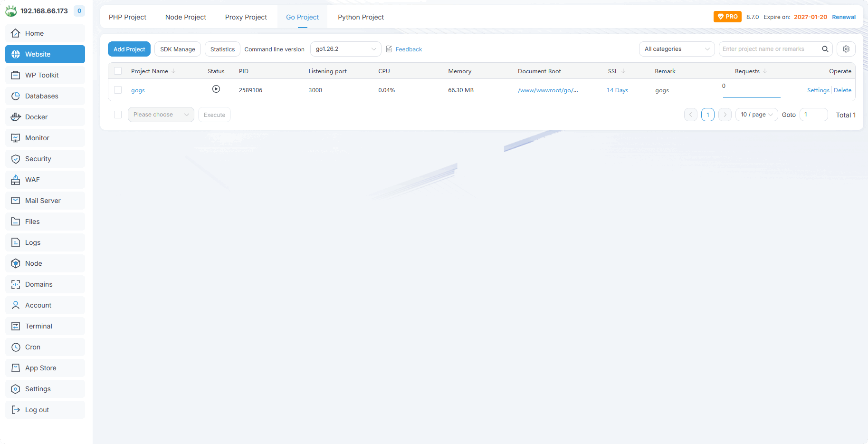
Task: Click the PRO badge
Action: (x=727, y=17)
